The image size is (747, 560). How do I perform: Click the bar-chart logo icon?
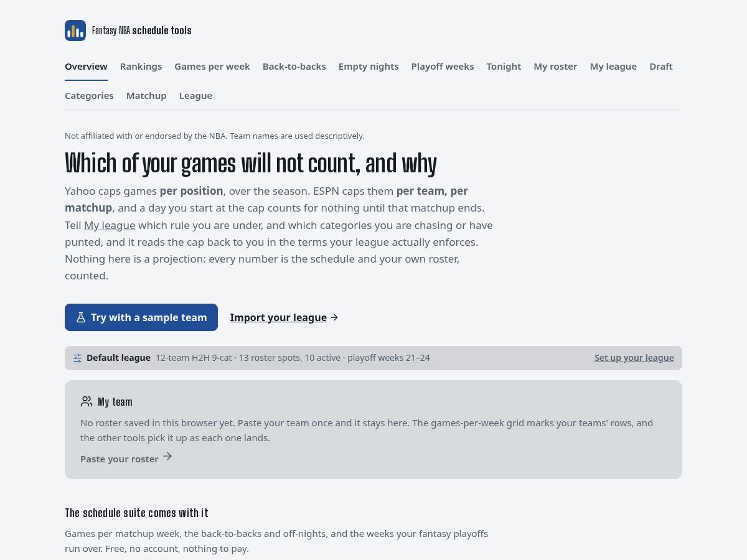click(75, 30)
